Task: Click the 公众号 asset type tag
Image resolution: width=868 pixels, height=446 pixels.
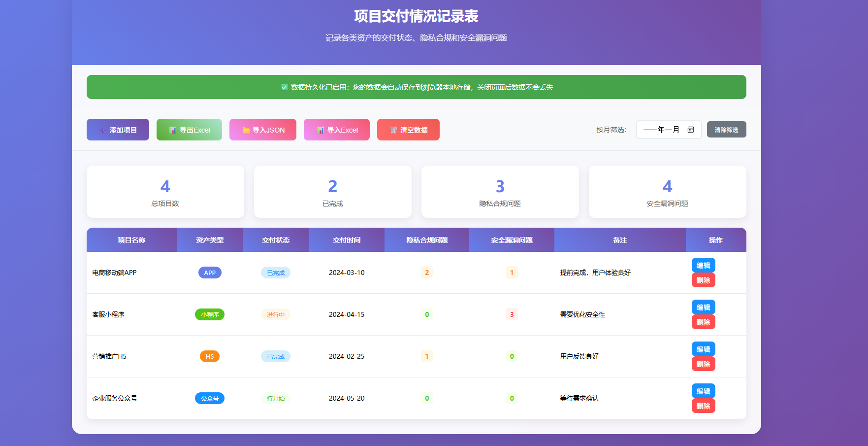Action: pos(210,398)
